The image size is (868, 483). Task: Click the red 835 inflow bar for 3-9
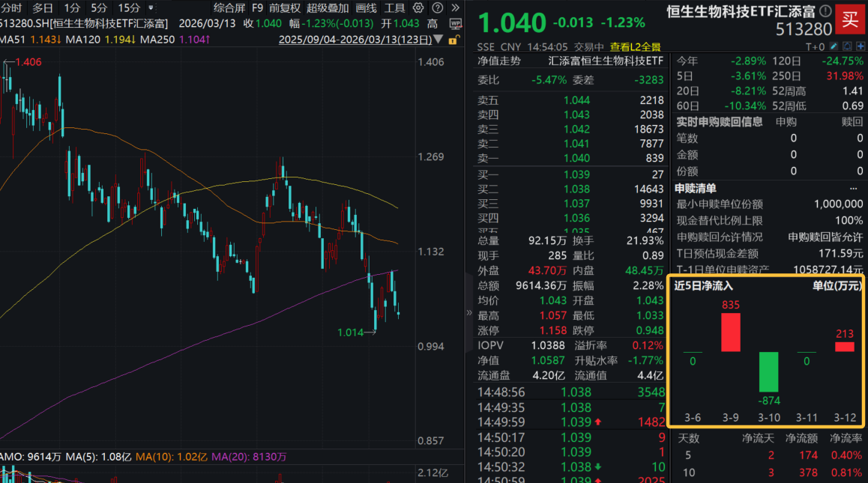tap(731, 332)
